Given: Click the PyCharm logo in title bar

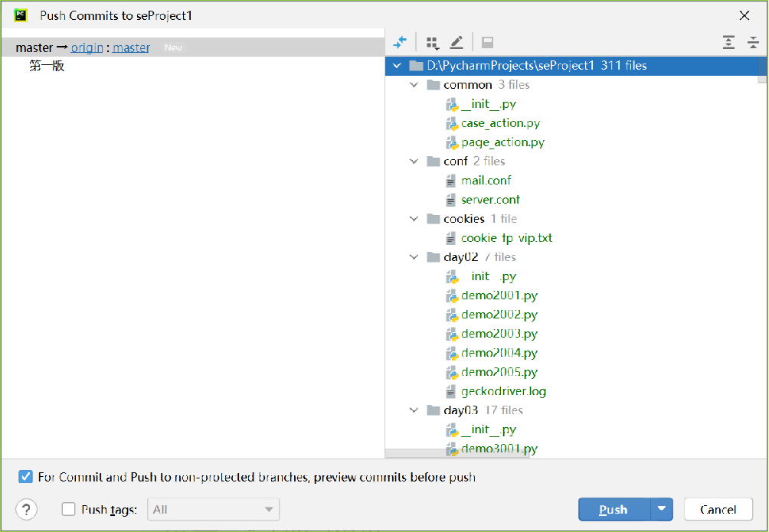Looking at the screenshot, I should pos(21,15).
